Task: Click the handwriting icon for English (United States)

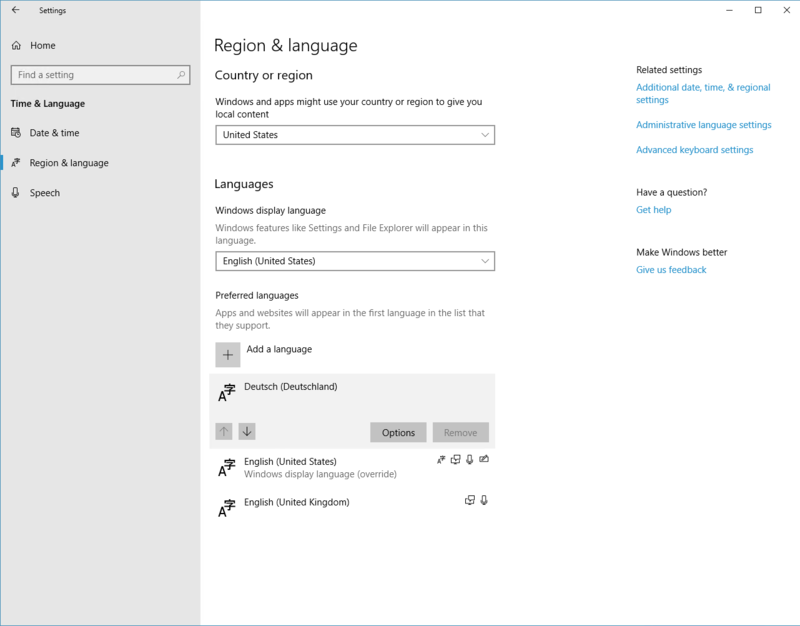Action: coord(484,460)
